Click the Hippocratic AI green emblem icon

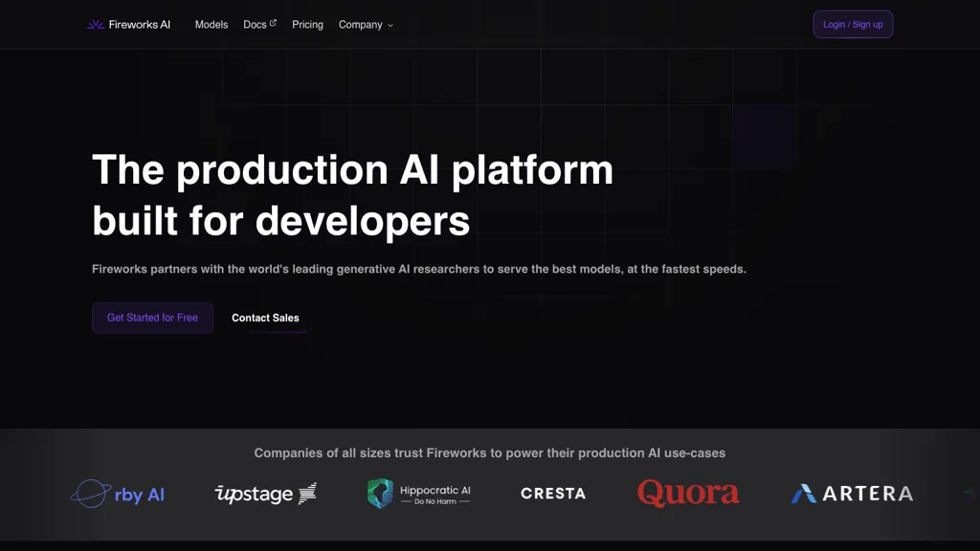380,494
